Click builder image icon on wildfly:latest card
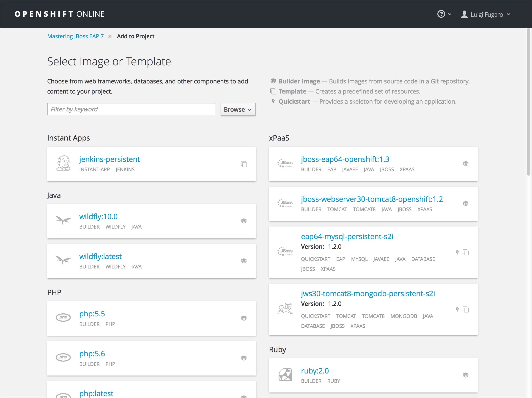The image size is (532, 398). (244, 261)
